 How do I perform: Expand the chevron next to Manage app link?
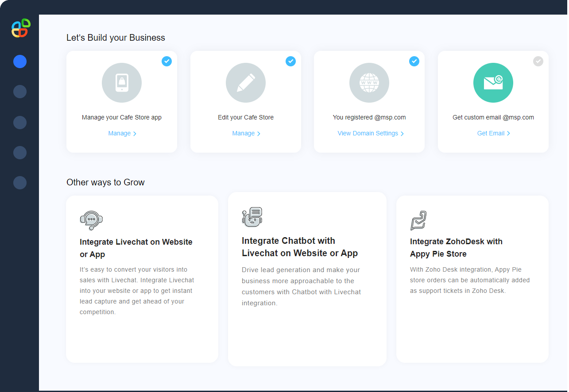pos(134,133)
